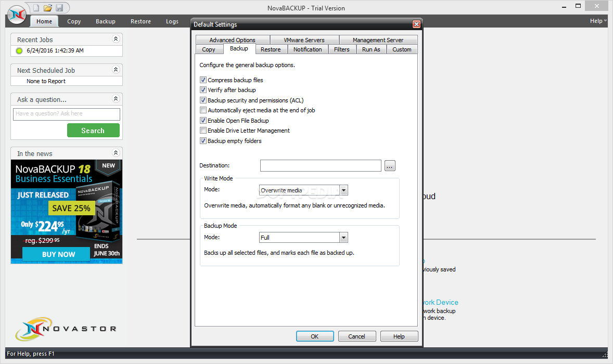This screenshot has height=364, width=613.
Task: Uncheck Backup security and permissions (ACL)
Action: click(203, 100)
